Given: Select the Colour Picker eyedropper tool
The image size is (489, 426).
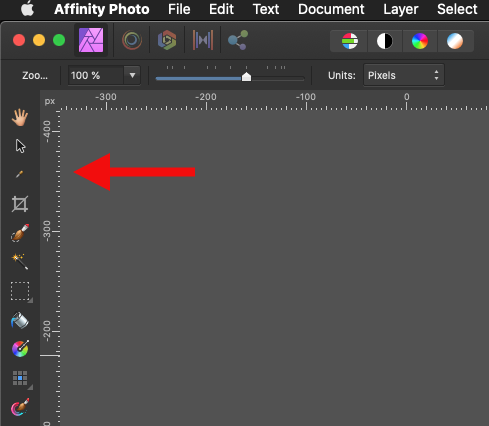Looking at the screenshot, I should 20,174.
